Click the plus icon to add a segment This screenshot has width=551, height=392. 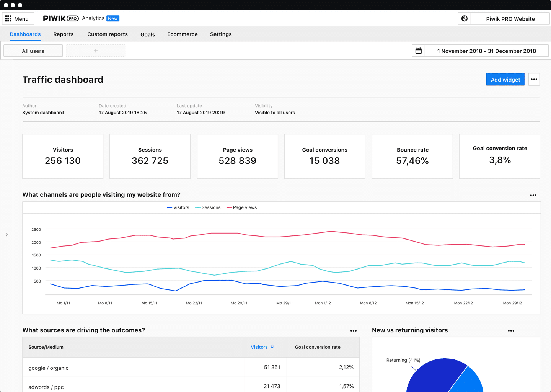pyautogui.click(x=95, y=50)
